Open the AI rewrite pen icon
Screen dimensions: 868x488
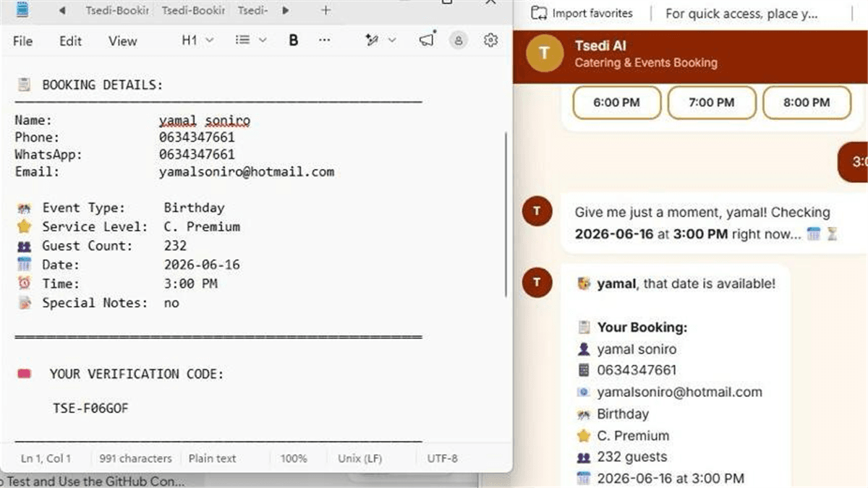380,40
